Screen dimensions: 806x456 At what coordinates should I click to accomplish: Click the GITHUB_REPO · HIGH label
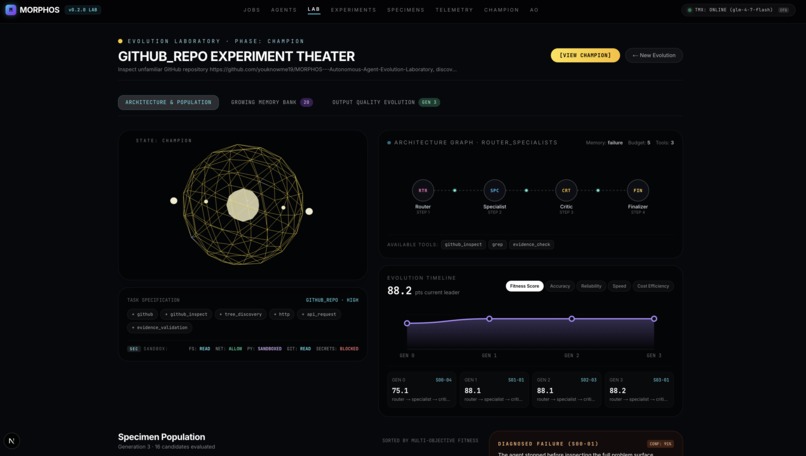[x=332, y=300]
